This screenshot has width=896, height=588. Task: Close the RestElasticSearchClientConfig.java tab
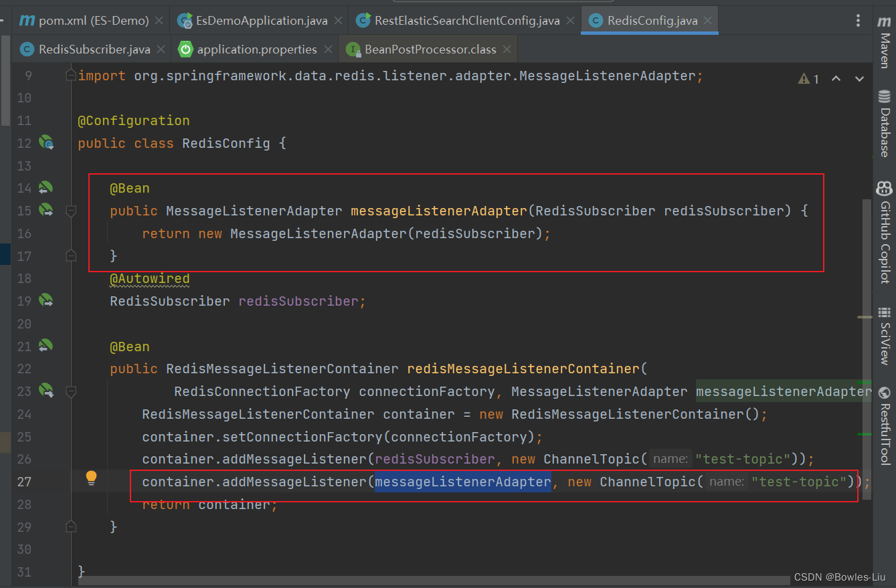(570, 21)
